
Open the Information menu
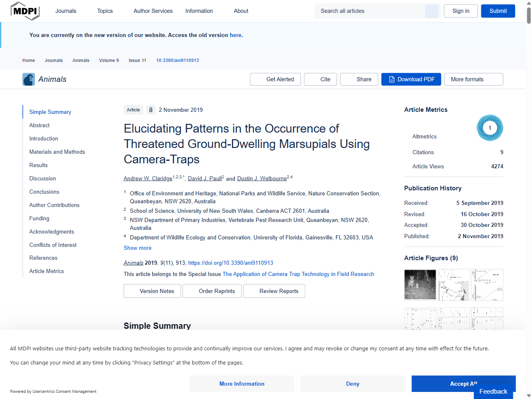point(199,11)
